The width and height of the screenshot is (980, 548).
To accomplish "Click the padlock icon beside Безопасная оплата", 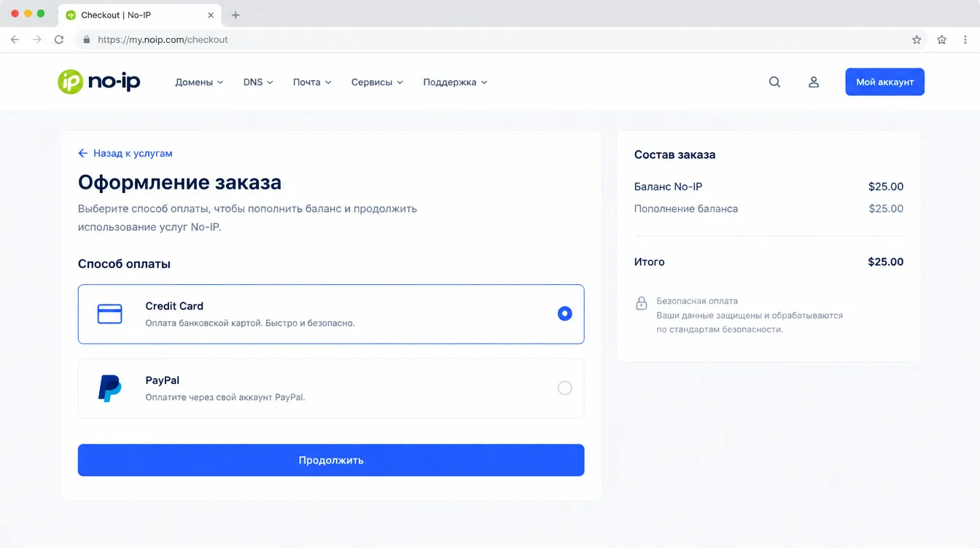I will [x=642, y=303].
